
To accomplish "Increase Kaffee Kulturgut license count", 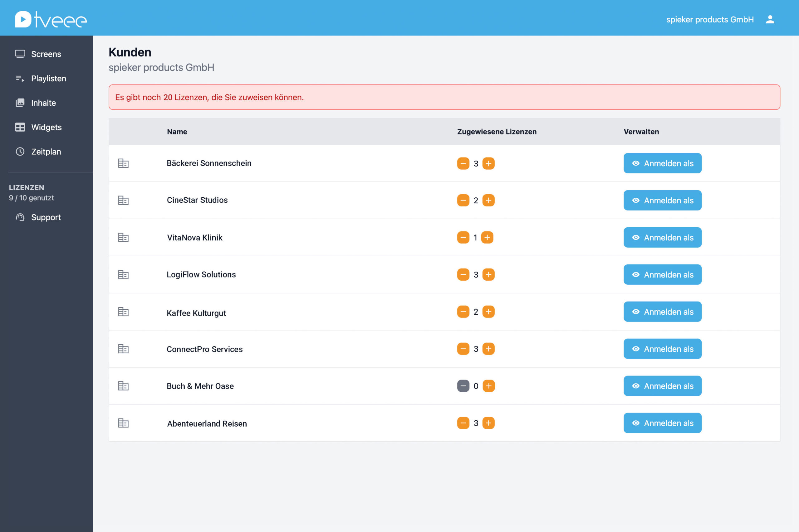I will click(x=488, y=312).
